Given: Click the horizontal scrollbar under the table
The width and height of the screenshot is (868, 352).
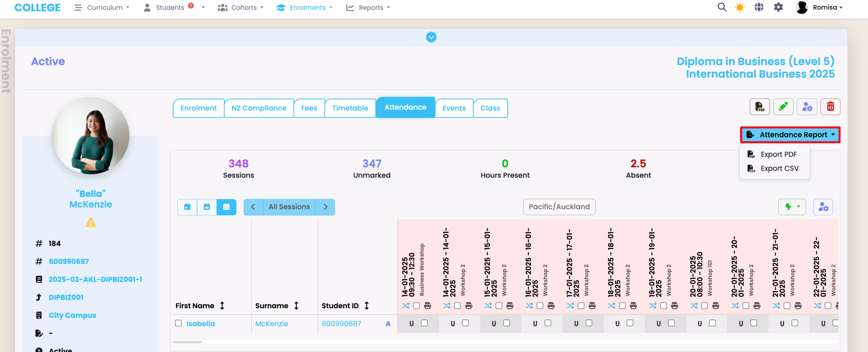Looking at the screenshot, I should coord(187,342).
